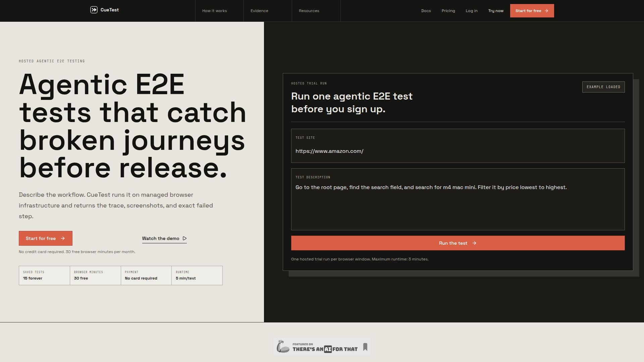This screenshot has width=644, height=362.
Task: Click into the Test Description text area
Action: pyautogui.click(x=458, y=199)
